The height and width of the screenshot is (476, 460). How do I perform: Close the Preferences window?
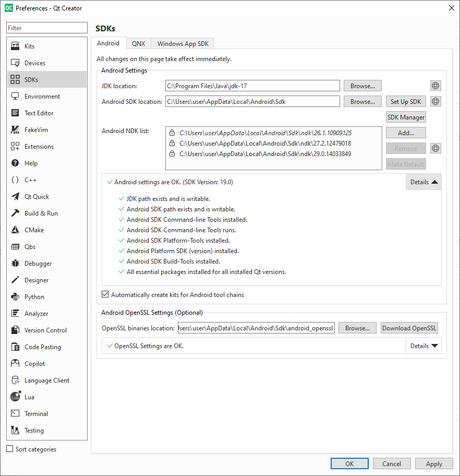pyautogui.click(x=452, y=8)
